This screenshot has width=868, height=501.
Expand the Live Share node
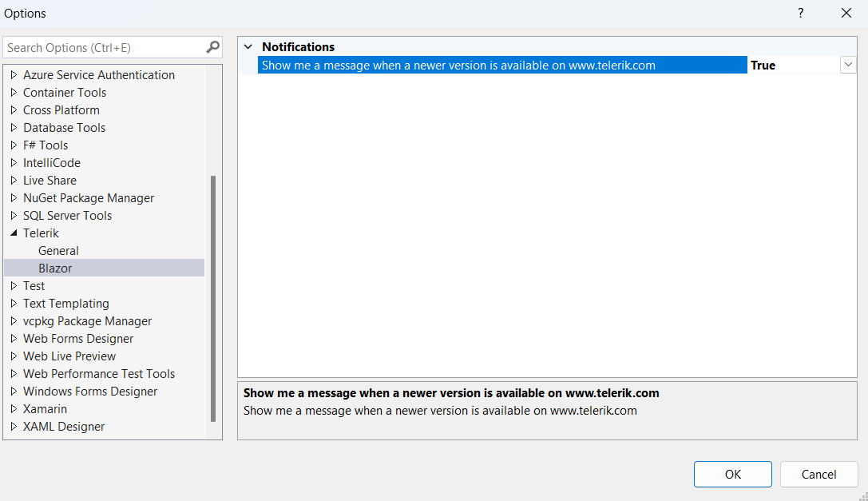[14, 180]
